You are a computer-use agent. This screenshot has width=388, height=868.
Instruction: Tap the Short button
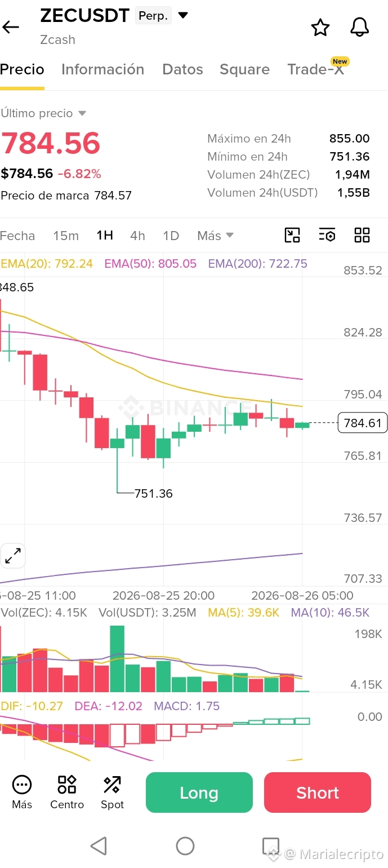(318, 792)
